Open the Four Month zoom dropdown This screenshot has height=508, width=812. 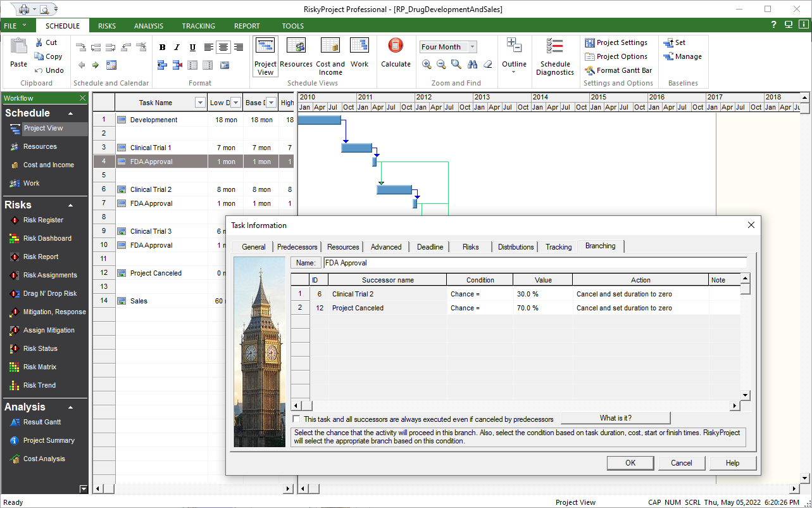(472, 47)
